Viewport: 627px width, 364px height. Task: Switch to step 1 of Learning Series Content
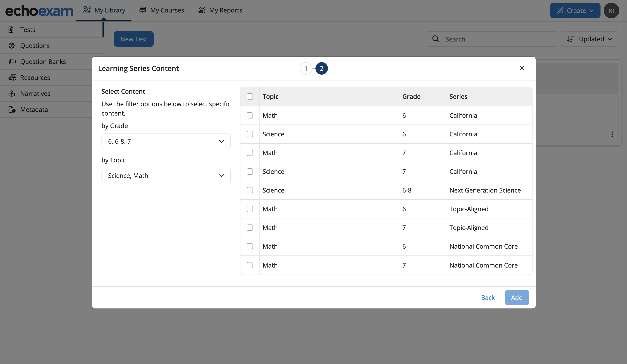pos(306,68)
